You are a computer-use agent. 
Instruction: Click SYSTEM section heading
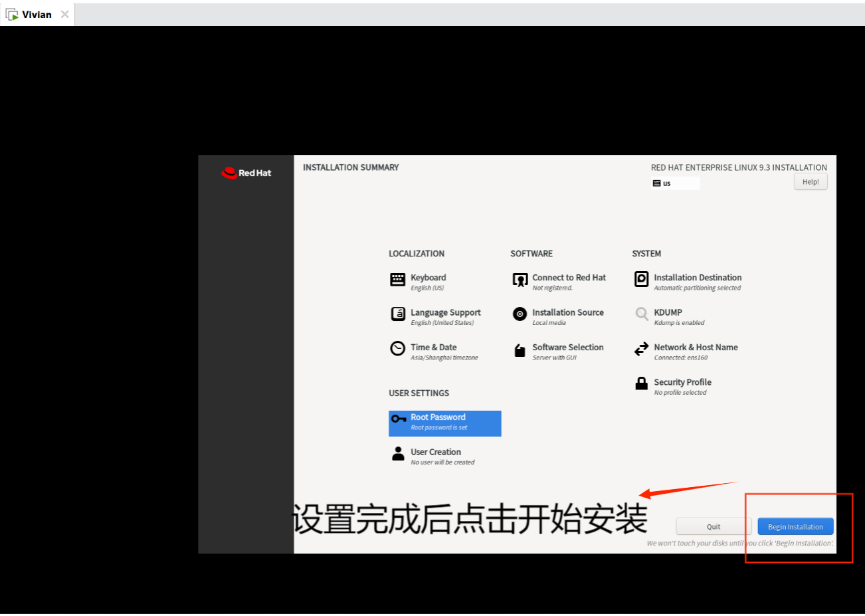pyautogui.click(x=646, y=254)
